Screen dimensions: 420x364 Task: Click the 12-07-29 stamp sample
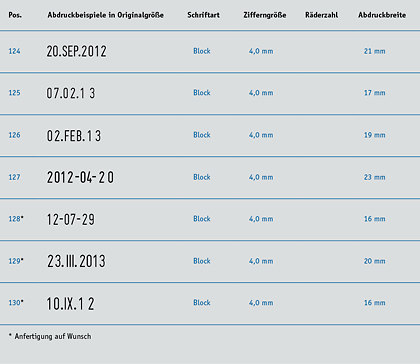coord(71,219)
